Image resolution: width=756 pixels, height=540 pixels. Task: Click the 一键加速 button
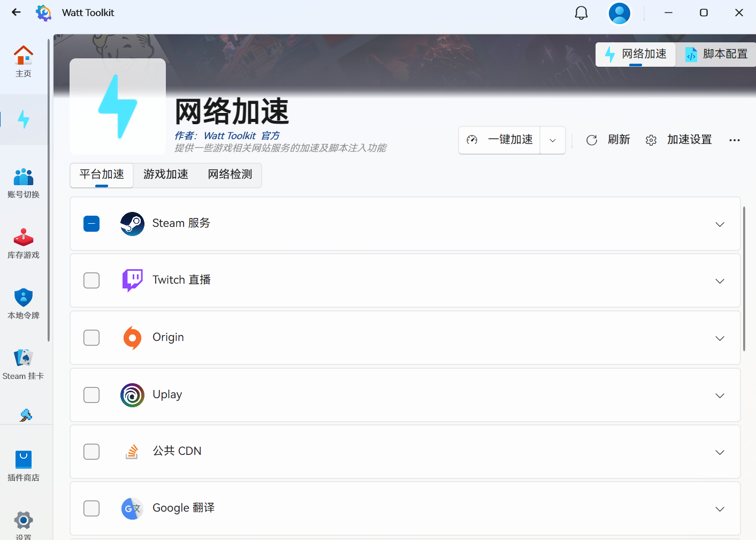tap(499, 140)
